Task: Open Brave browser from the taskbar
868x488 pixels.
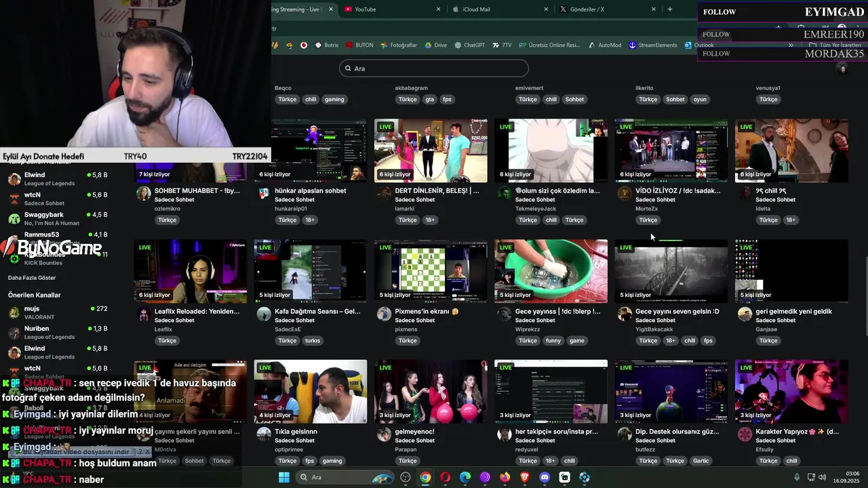Action: (x=525, y=477)
